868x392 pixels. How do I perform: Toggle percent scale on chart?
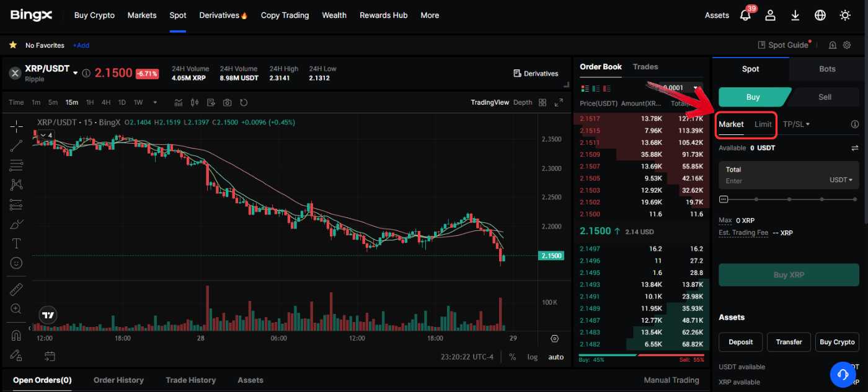[x=513, y=357]
